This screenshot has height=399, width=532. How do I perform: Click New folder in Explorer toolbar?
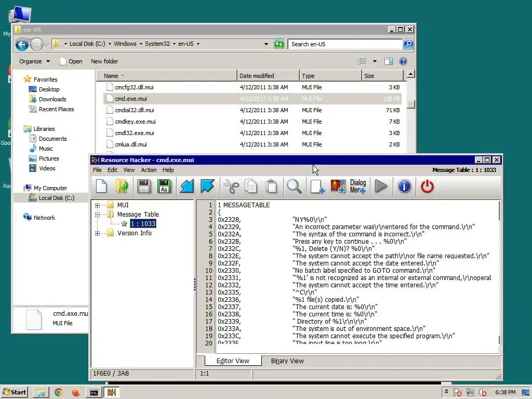[104, 61]
